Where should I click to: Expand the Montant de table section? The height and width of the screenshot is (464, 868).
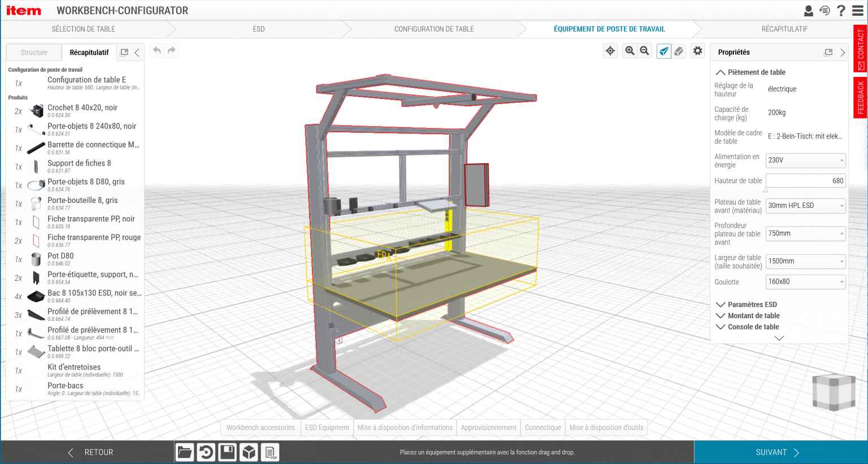(x=748, y=315)
